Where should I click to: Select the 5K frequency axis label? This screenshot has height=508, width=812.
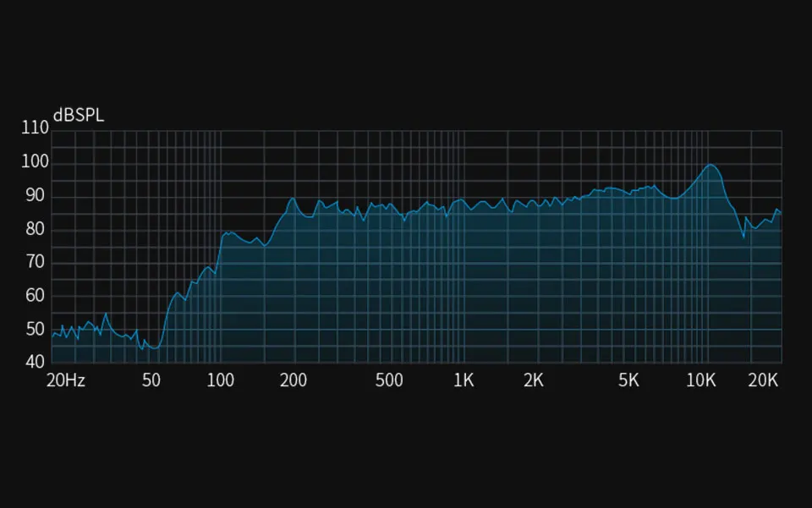pyautogui.click(x=628, y=380)
